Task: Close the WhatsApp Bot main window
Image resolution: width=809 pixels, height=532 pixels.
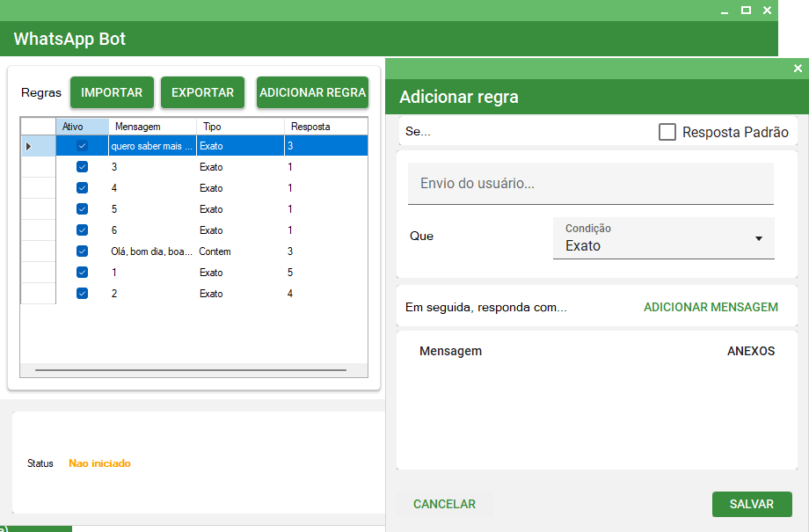Action: click(x=767, y=11)
